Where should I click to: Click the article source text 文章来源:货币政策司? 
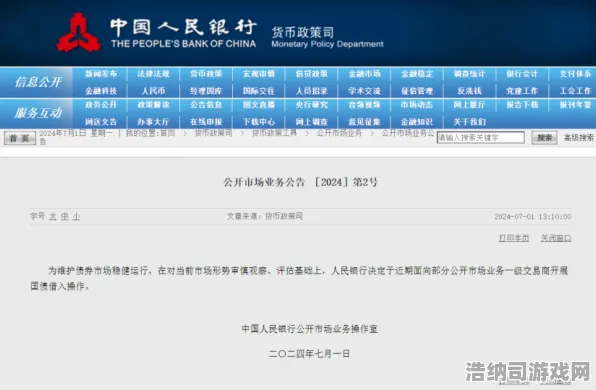[x=265, y=216]
